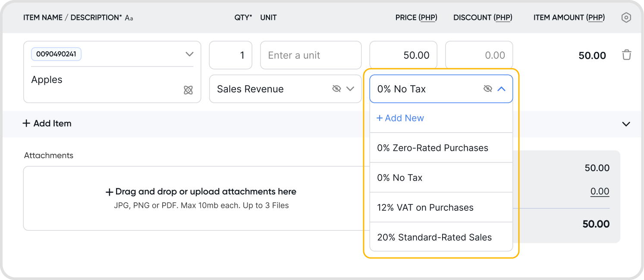This screenshot has height=280, width=644.
Task: Toggle the eye-slash icon on tax field
Action: 487,89
